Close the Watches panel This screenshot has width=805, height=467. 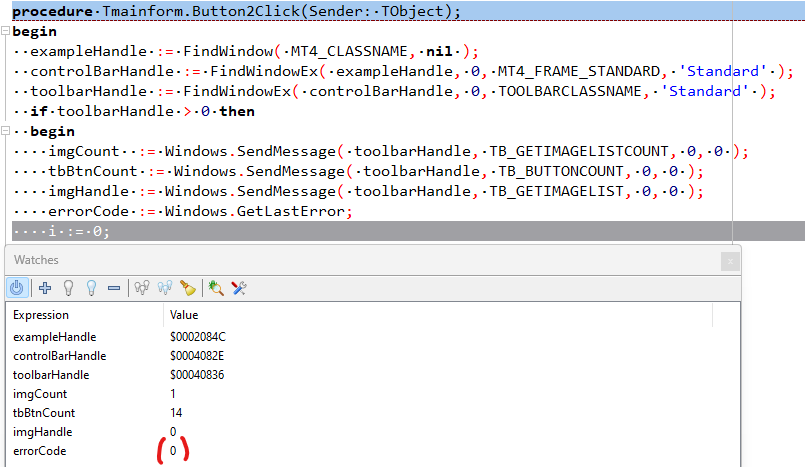pos(730,260)
